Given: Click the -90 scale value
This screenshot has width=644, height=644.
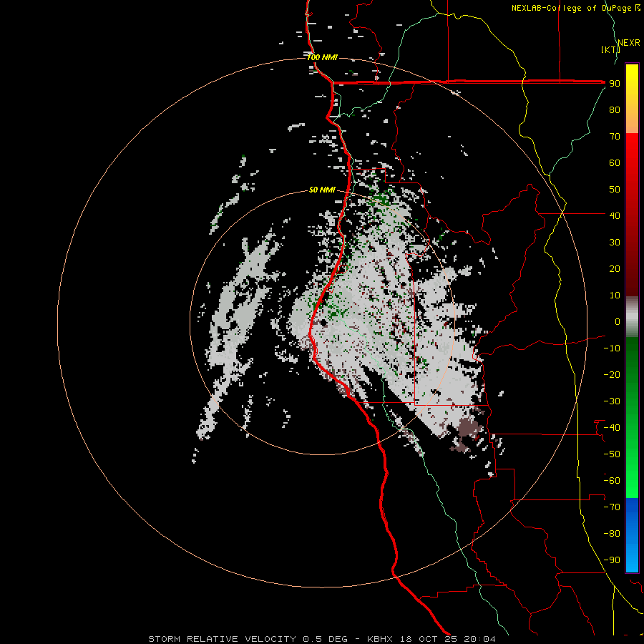Looking at the screenshot, I should 612,560.
